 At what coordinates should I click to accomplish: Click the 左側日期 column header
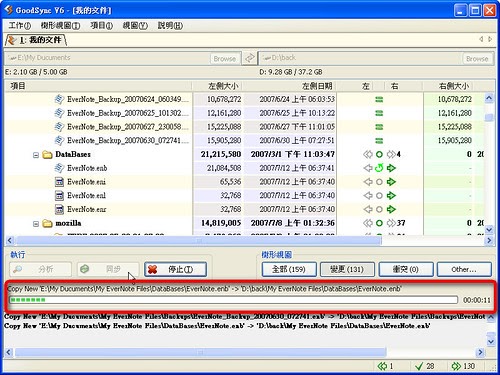pos(289,86)
